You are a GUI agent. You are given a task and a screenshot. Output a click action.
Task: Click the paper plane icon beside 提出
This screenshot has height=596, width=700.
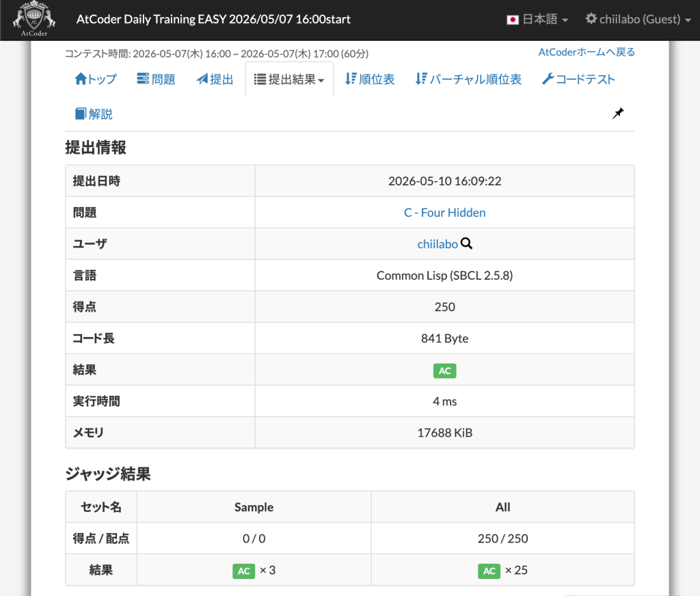click(x=202, y=79)
